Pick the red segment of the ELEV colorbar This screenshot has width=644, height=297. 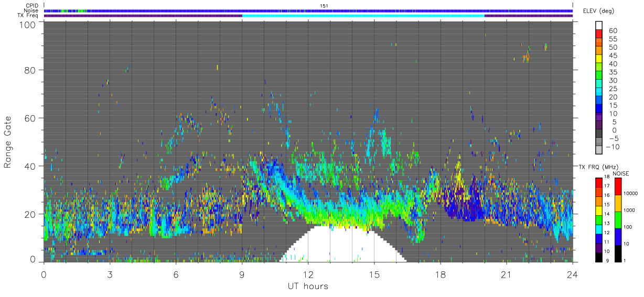[x=599, y=33]
